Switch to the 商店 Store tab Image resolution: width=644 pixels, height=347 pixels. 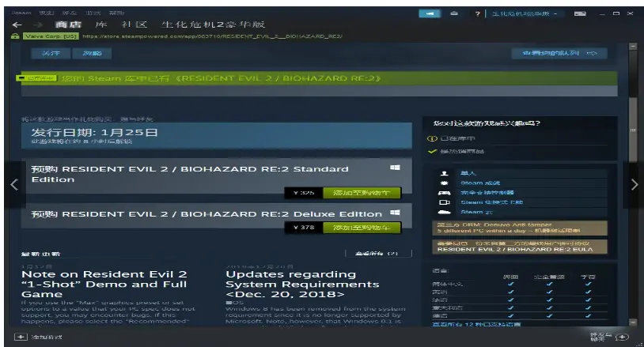pyautogui.click(x=69, y=25)
